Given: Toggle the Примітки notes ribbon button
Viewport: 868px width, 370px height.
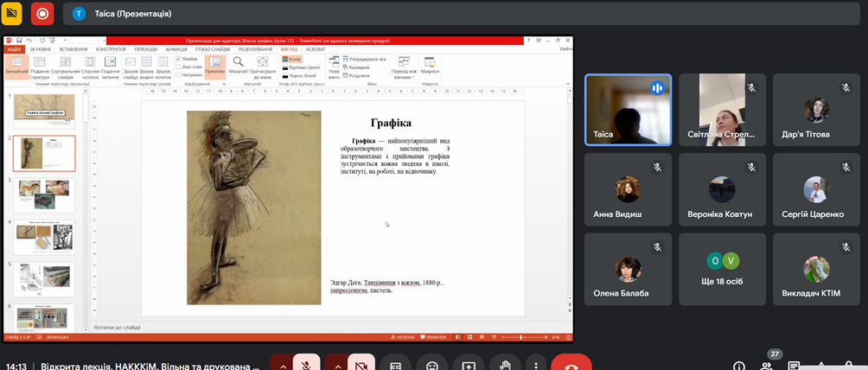Looking at the screenshot, I should click(x=214, y=67).
